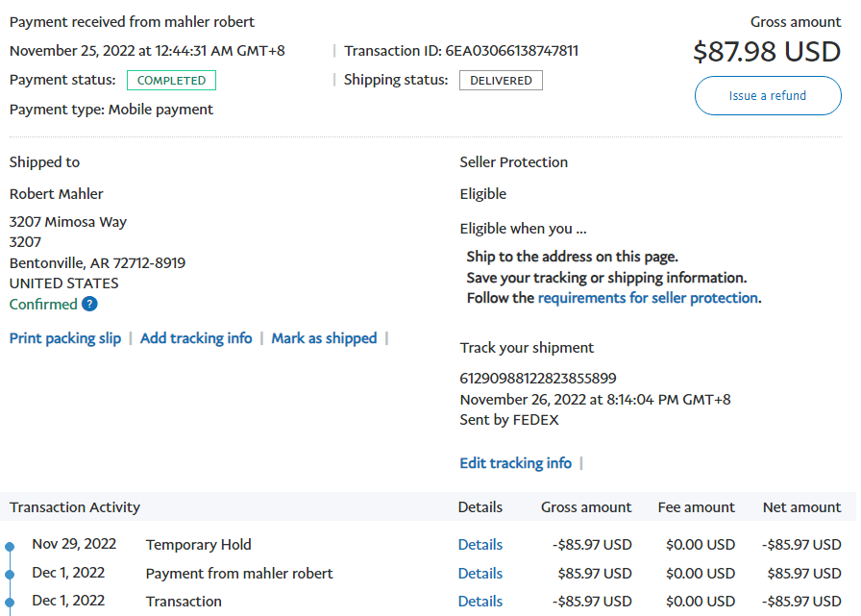861x616 pixels.
Task: Open Details for the Temporary Hold row
Action: click(x=480, y=545)
